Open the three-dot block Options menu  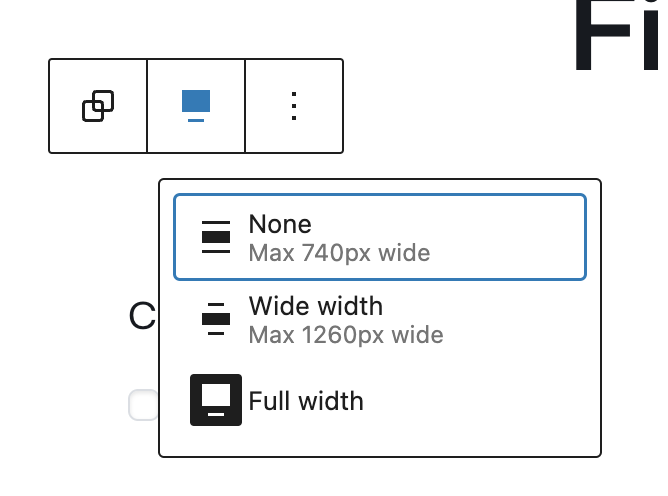[x=294, y=106]
